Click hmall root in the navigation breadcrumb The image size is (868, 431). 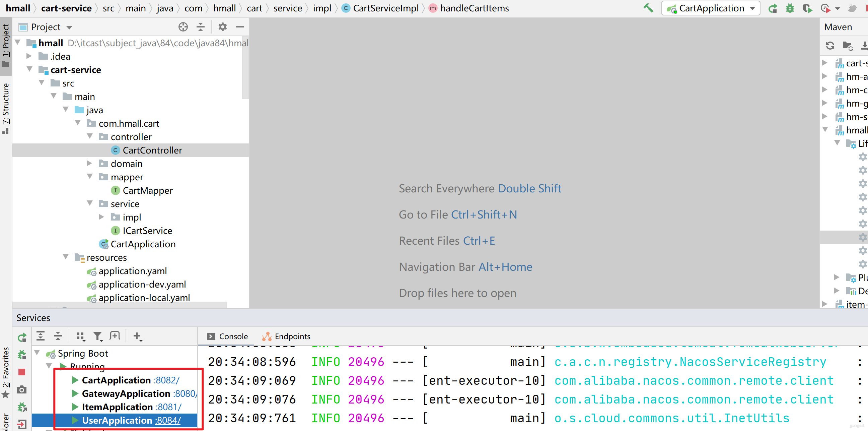point(18,8)
